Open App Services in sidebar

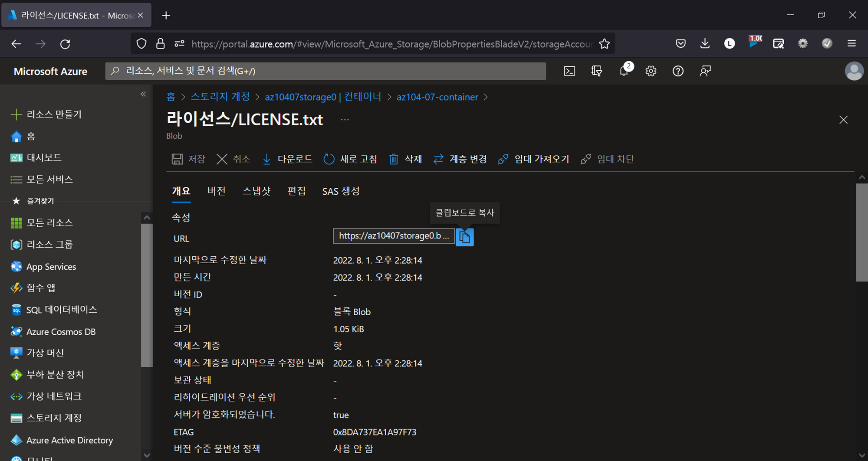pyautogui.click(x=43, y=266)
